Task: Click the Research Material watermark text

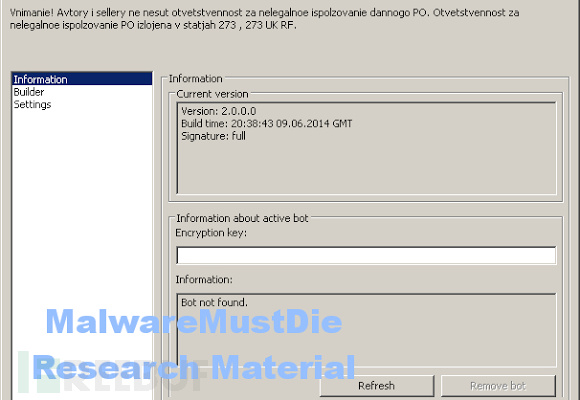Action: pos(194,367)
